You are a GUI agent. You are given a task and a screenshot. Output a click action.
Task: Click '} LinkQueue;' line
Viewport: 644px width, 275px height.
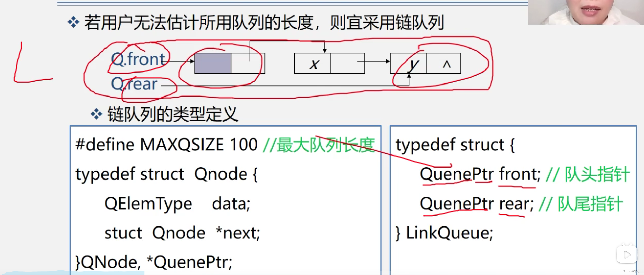[444, 233]
